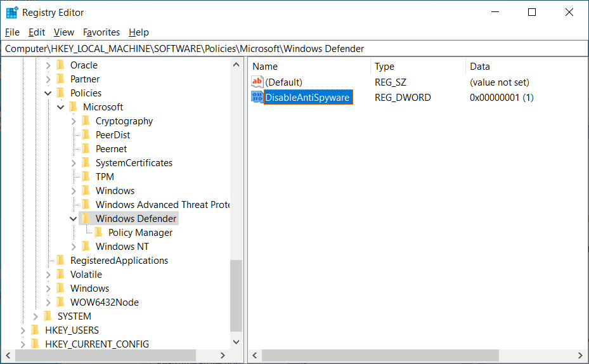Viewport: 589px width, 364px height.
Task: Click the TPM folder icon
Action: click(x=86, y=176)
